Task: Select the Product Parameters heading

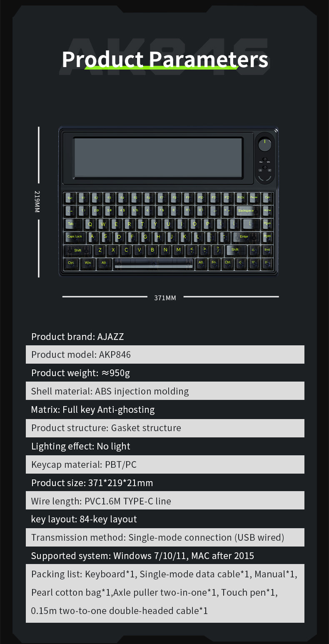Action: click(x=165, y=59)
